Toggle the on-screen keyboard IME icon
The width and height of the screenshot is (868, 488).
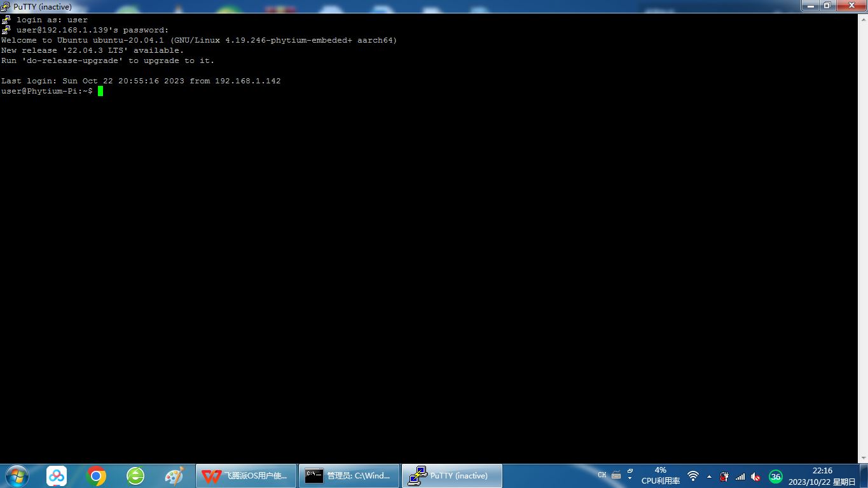coord(616,475)
